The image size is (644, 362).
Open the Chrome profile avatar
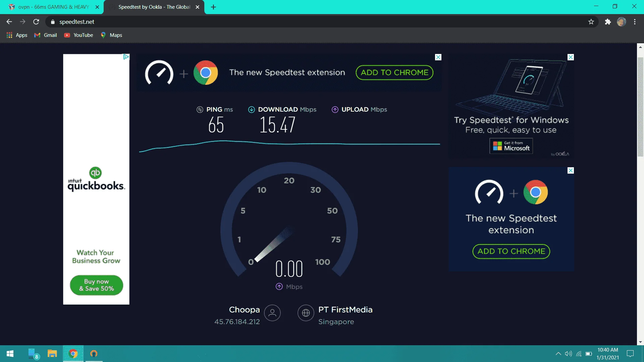(x=621, y=22)
